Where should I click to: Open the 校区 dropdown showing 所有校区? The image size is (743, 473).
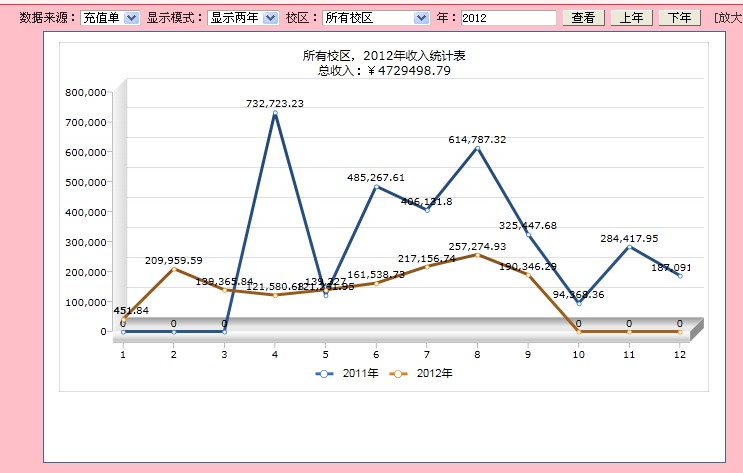click(x=375, y=18)
